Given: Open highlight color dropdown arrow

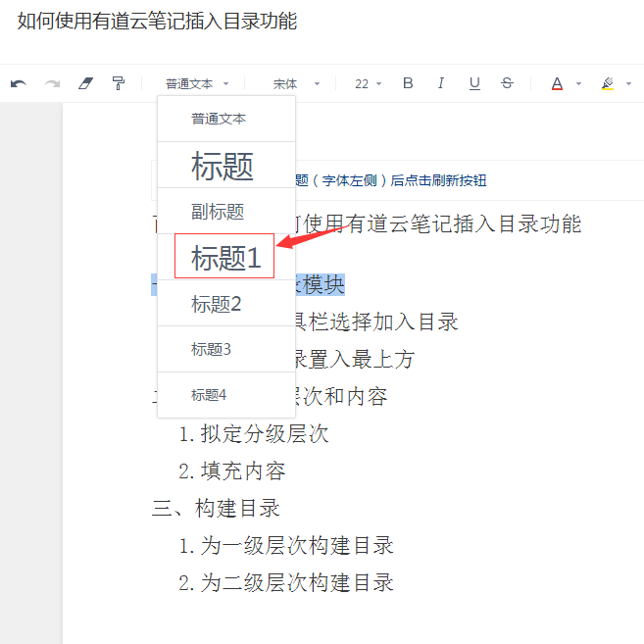Looking at the screenshot, I should pos(628,83).
